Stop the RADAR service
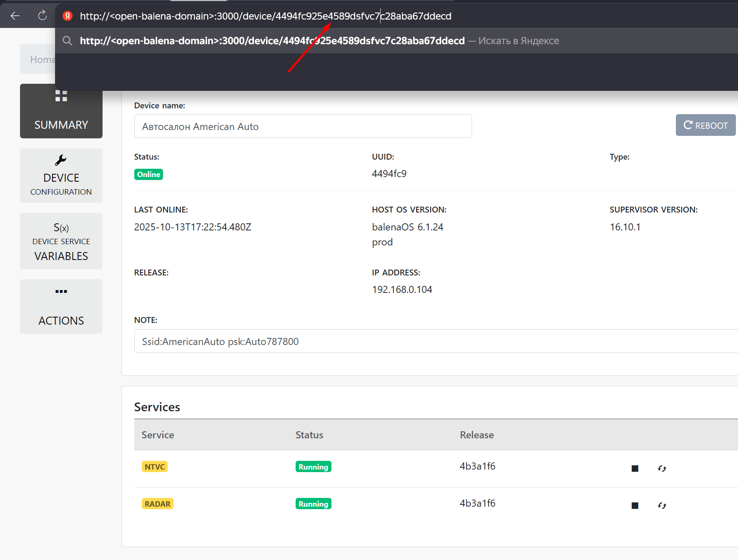This screenshot has width=738, height=560. (635, 505)
